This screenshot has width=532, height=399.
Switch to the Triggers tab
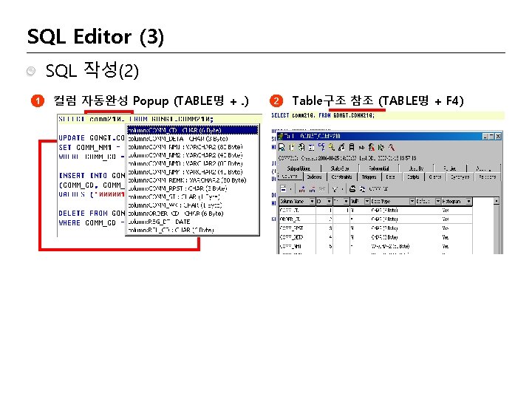tap(369, 177)
